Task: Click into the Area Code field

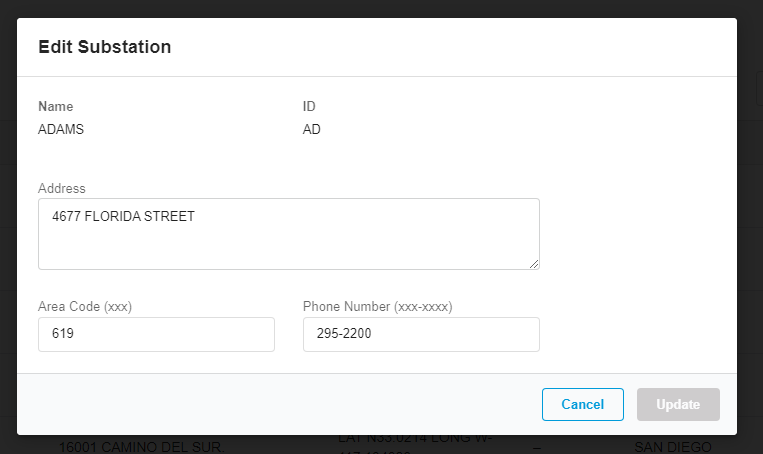Action: tap(156, 334)
